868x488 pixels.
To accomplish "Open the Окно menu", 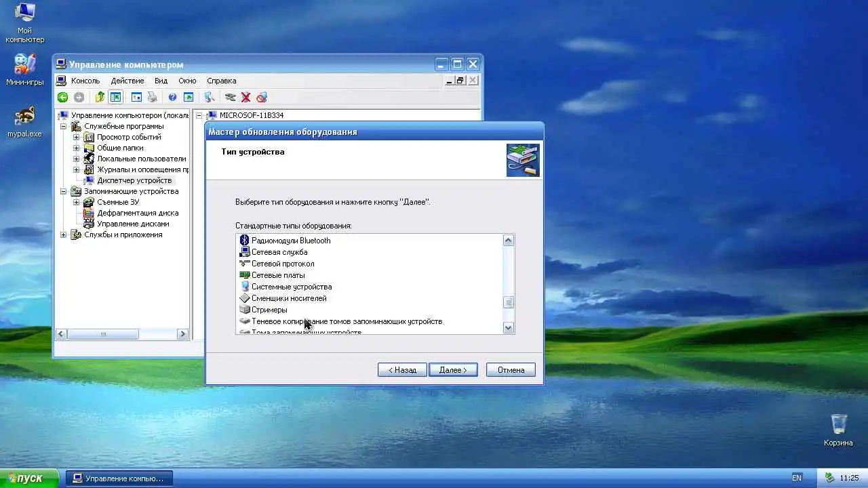I will point(187,81).
